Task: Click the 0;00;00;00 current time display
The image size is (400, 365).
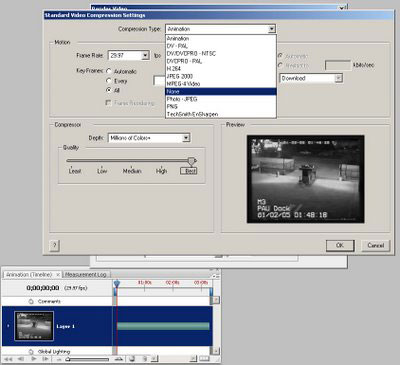Action: point(43,288)
